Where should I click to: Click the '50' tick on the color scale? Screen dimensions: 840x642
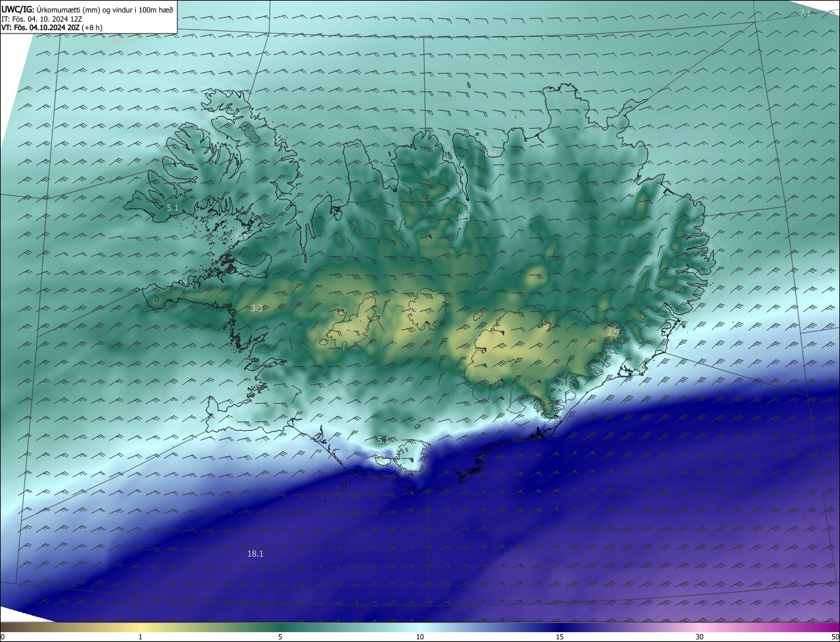point(835,637)
